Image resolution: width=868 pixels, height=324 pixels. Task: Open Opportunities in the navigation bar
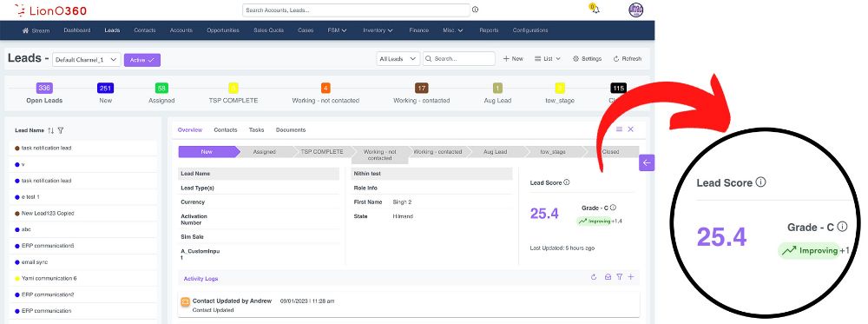click(223, 30)
